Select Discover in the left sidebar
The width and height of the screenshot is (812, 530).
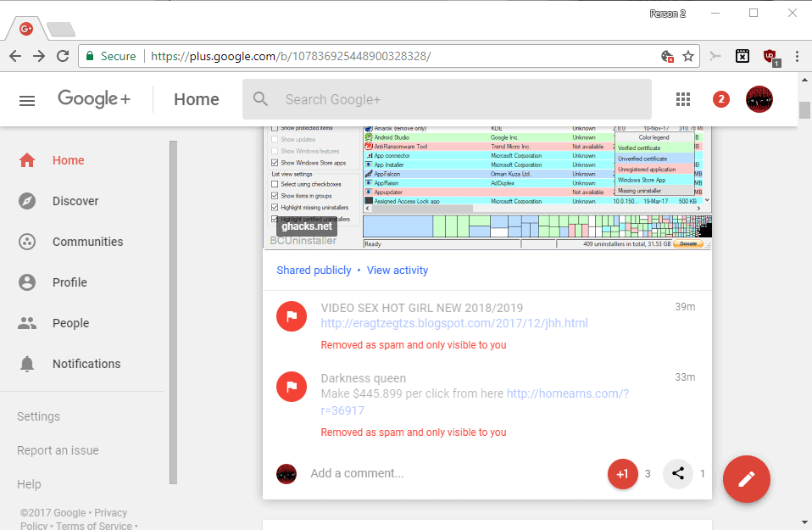(76, 201)
